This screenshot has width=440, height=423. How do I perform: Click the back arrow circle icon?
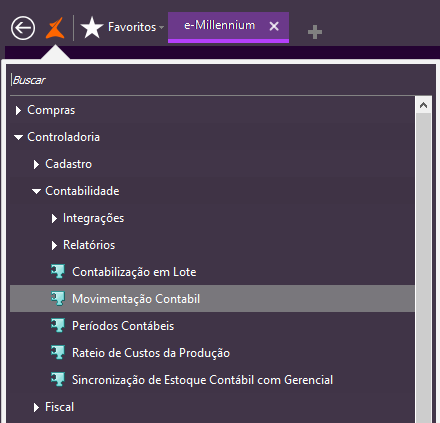(23, 28)
